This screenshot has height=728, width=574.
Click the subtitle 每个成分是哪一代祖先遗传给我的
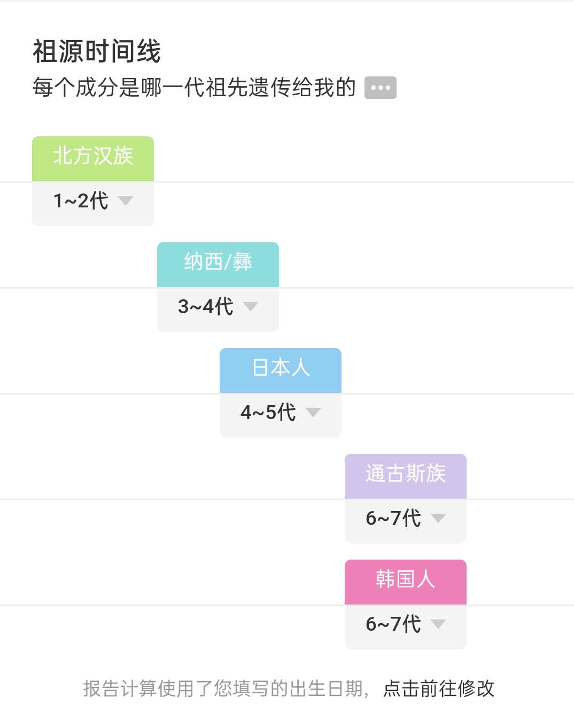pyautogui.click(x=194, y=87)
